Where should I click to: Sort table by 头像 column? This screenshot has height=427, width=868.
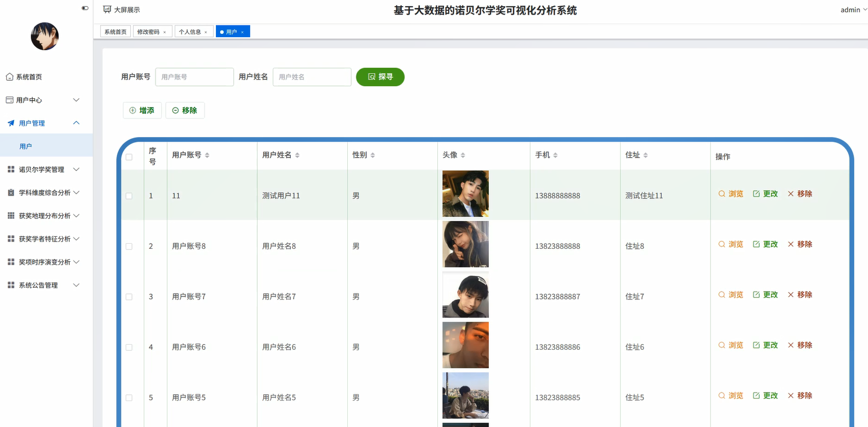[463, 155]
